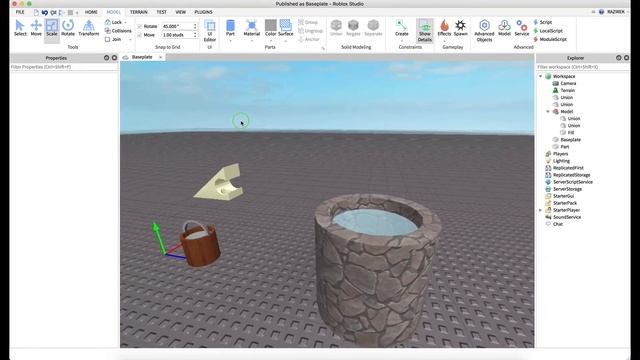Switch to the TEST tab
640x360 pixels.
tap(162, 12)
